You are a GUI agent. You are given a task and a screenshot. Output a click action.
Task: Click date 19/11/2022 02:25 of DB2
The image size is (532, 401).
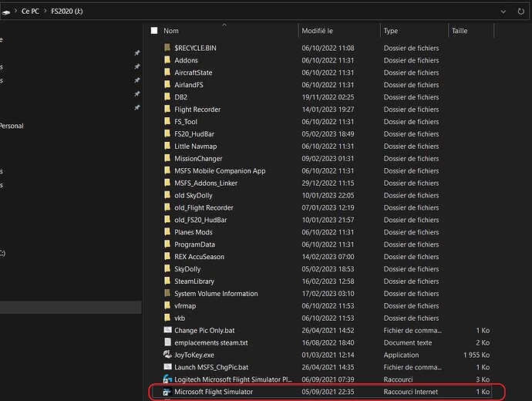(x=328, y=97)
